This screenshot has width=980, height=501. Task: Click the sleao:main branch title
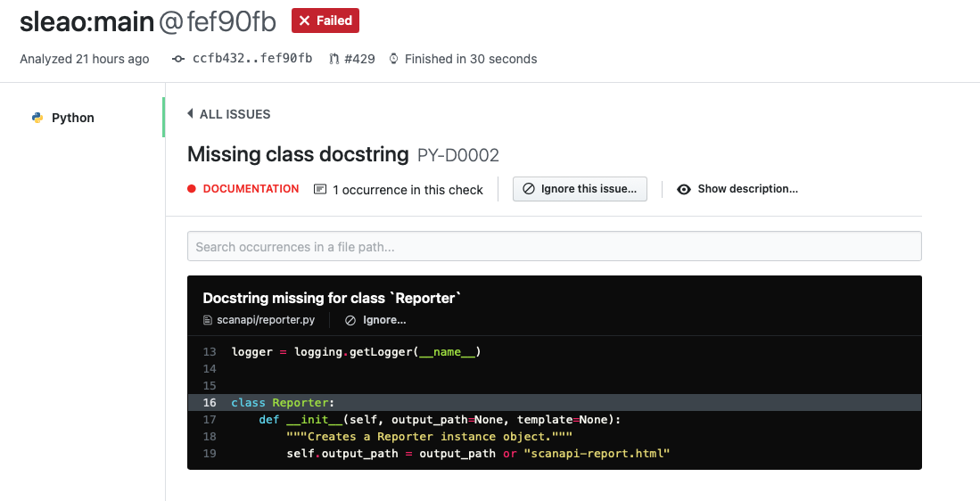86,22
